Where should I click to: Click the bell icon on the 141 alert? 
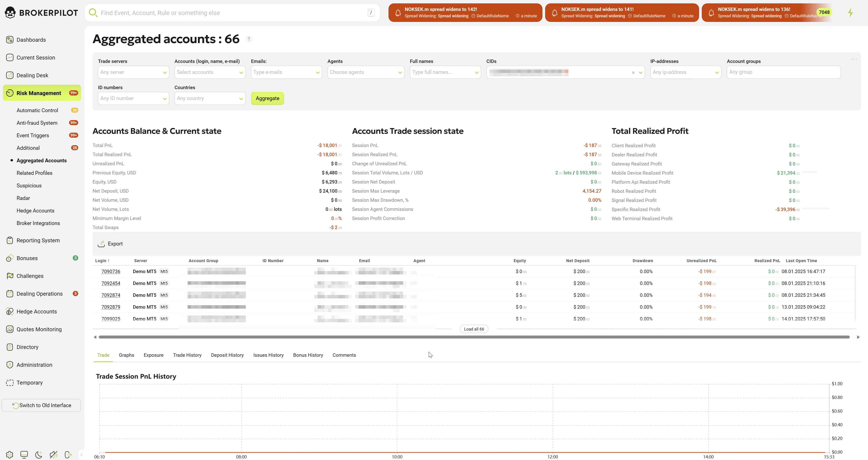click(555, 13)
